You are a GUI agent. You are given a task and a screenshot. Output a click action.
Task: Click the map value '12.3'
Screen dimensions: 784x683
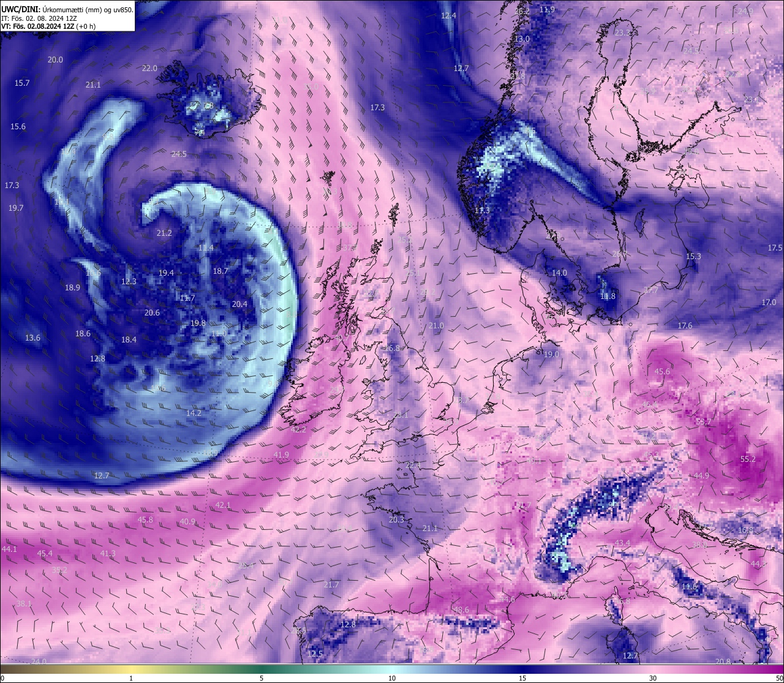[x=129, y=281]
